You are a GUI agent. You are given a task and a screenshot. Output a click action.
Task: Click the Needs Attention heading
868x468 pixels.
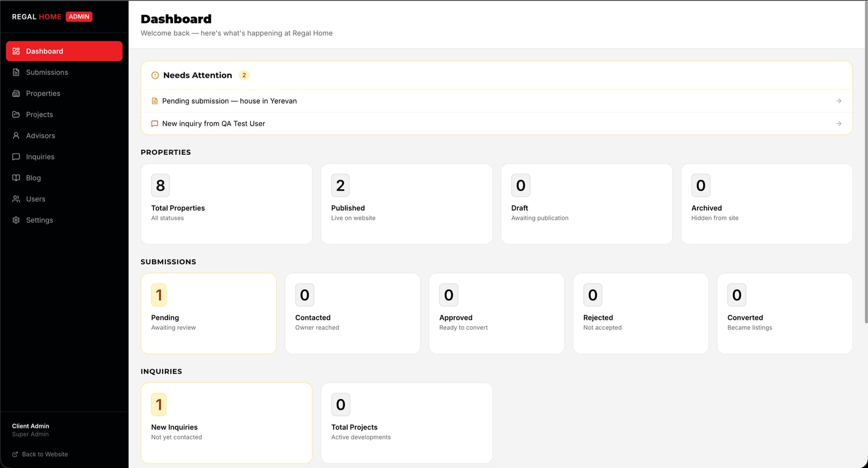coord(197,75)
